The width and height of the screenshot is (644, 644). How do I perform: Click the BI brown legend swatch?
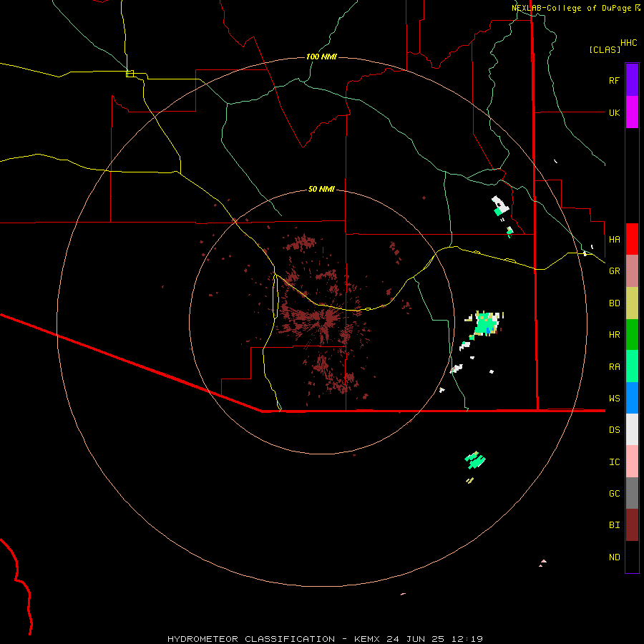[632, 525]
